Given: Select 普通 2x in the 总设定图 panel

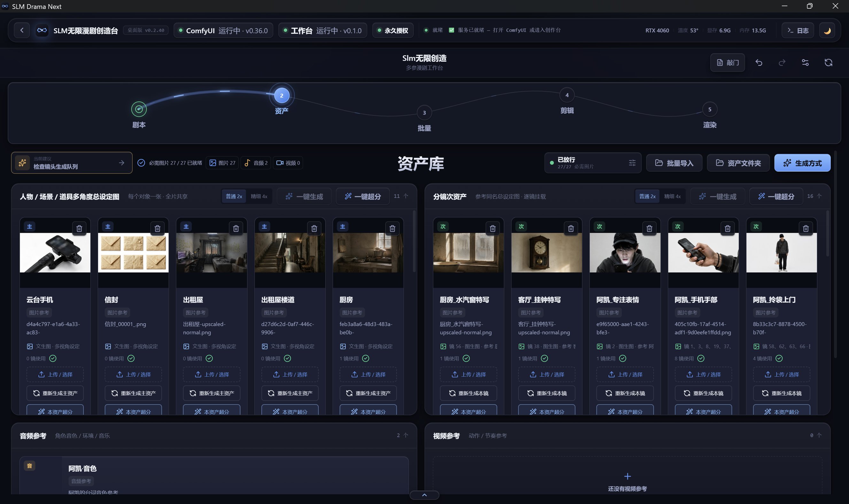Looking at the screenshot, I should [x=234, y=196].
